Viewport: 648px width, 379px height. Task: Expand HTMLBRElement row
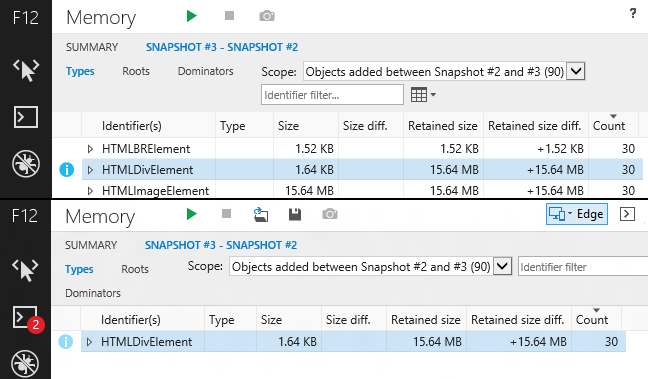(x=90, y=149)
